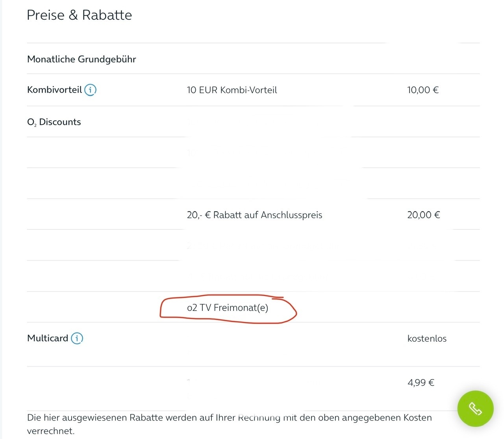Click the subscript 2 in O2 Discounts

(35, 125)
